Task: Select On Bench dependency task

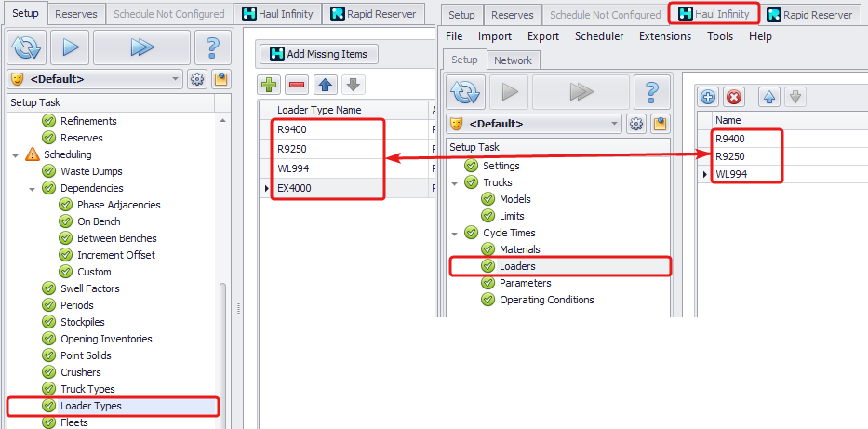Action: click(99, 221)
